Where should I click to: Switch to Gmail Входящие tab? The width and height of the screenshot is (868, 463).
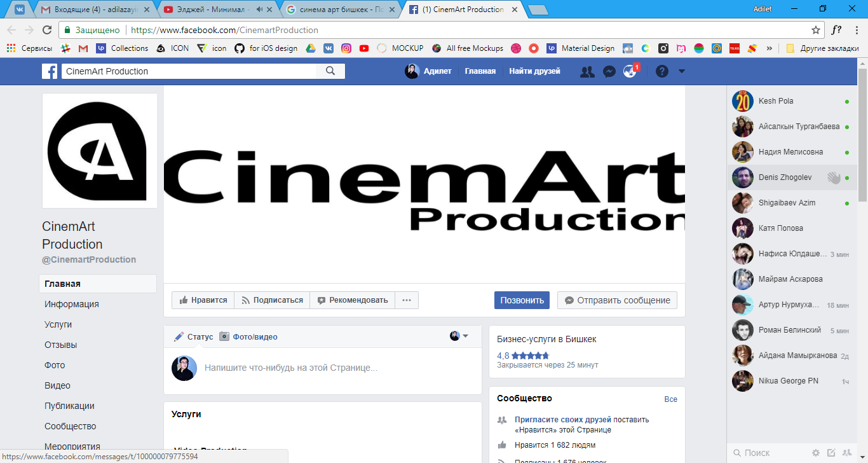tap(93, 10)
